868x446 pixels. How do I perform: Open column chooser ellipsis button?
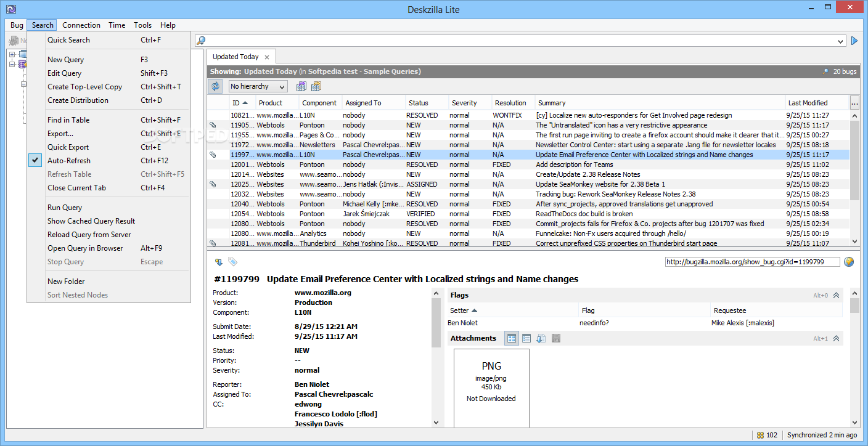click(x=854, y=102)
